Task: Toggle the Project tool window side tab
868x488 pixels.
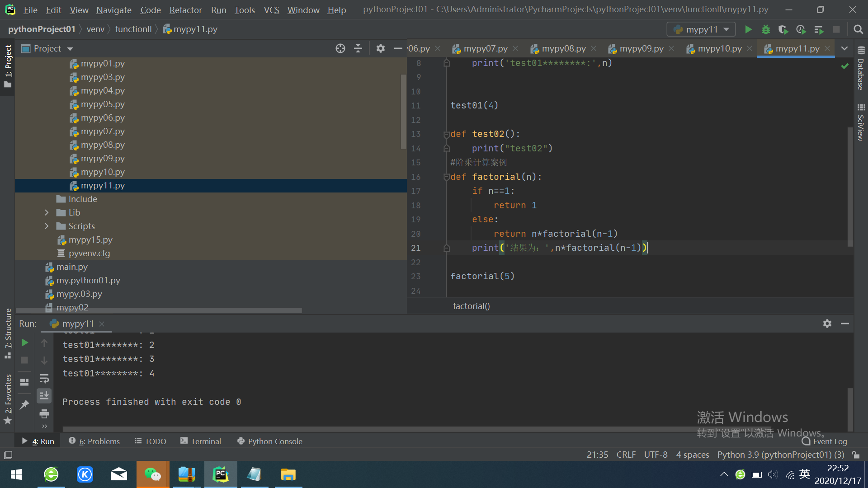Action: 8,66
